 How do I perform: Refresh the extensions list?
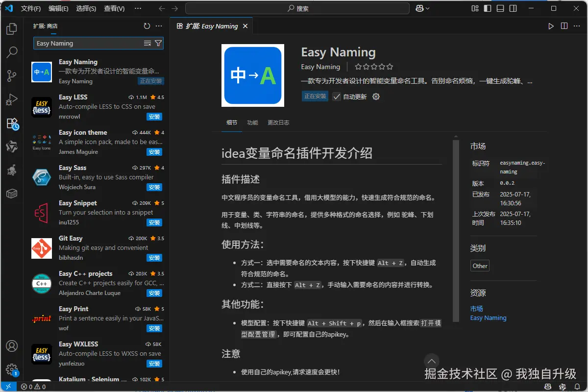click(x=147, y=26)
